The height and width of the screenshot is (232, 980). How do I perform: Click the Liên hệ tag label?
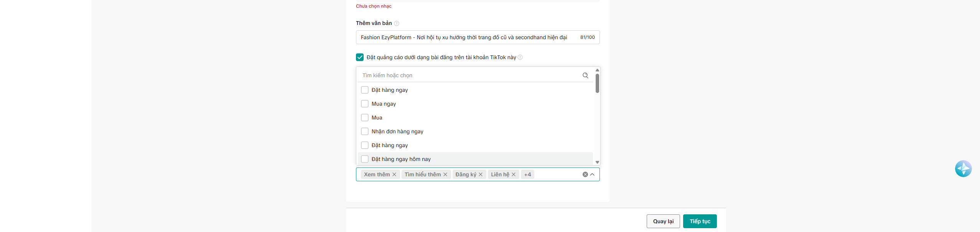coord(500,174)
